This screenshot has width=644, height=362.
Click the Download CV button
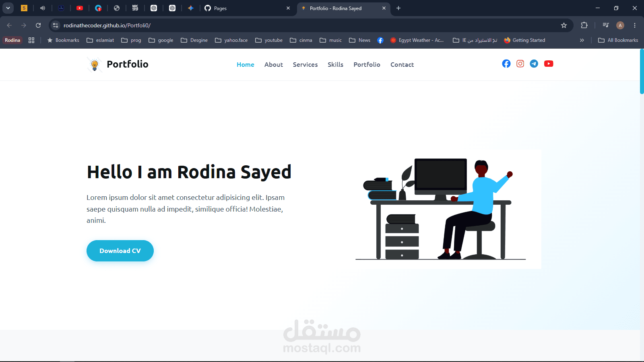(x=120, y=251)
